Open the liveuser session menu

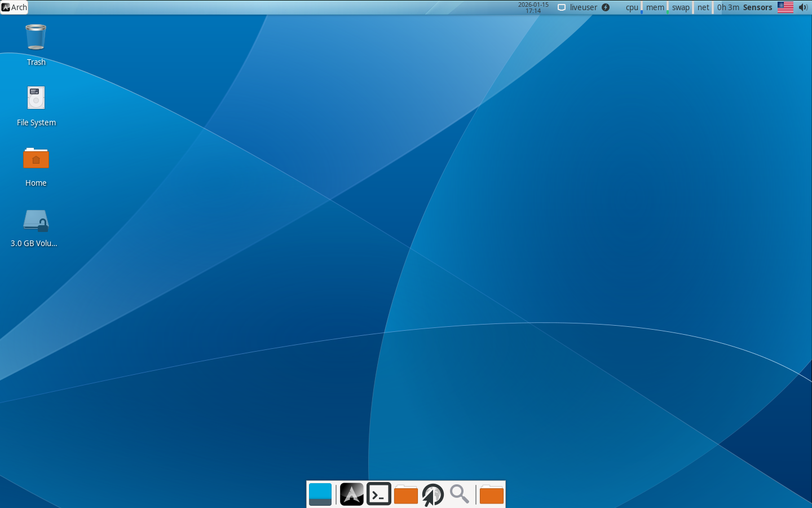click(582, 7)
